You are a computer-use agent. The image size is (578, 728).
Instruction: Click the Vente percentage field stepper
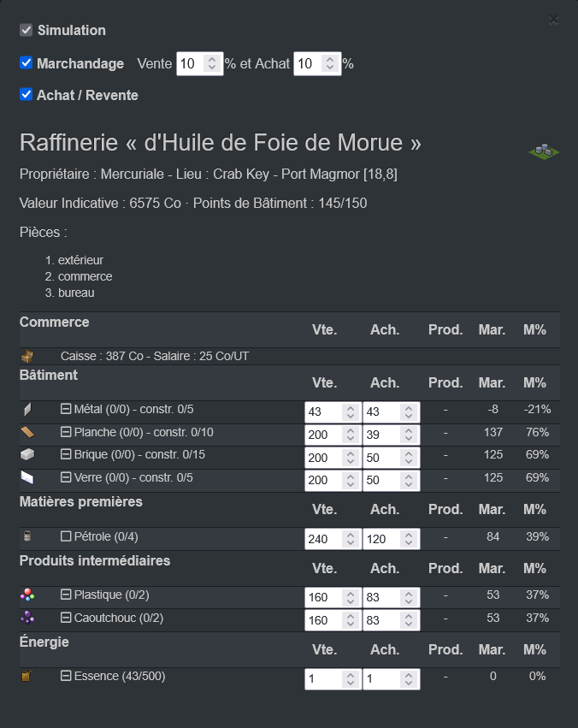point(212,63)
